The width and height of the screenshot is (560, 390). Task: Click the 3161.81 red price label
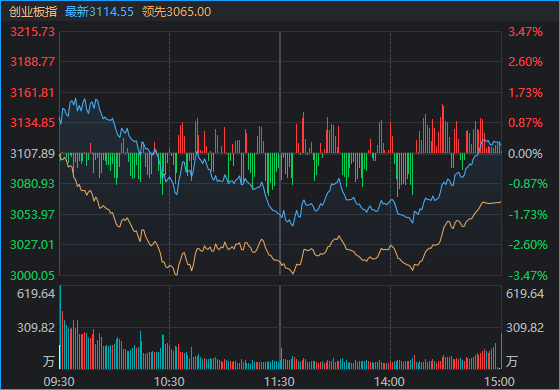click(x=32, y=93)
